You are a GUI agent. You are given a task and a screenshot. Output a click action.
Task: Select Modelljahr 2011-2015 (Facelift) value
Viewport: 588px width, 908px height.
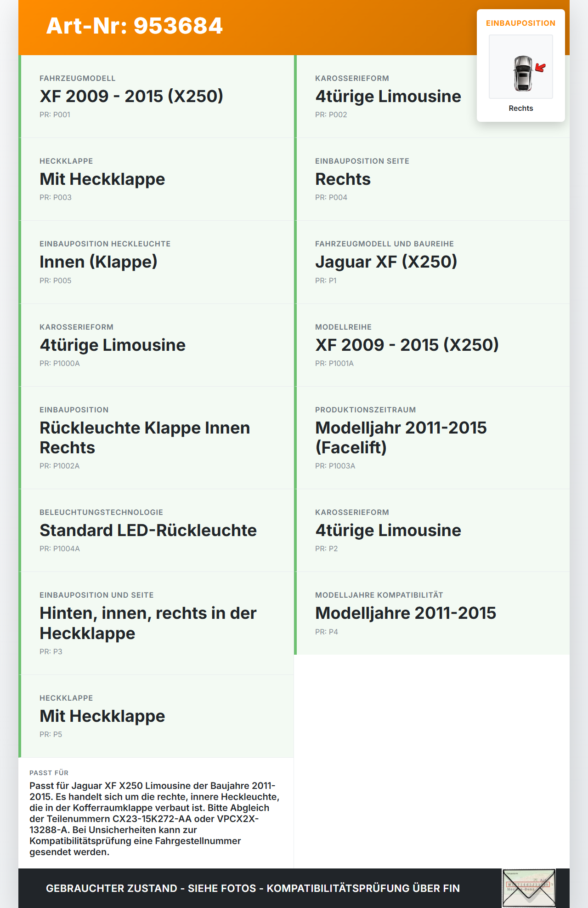(x=401, y=438)
